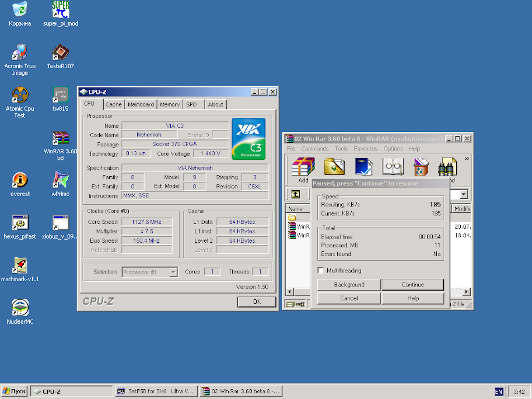Switch to the Memory tab in CPU-Z
Screen dimensions: 532x399
pos(170,104)
